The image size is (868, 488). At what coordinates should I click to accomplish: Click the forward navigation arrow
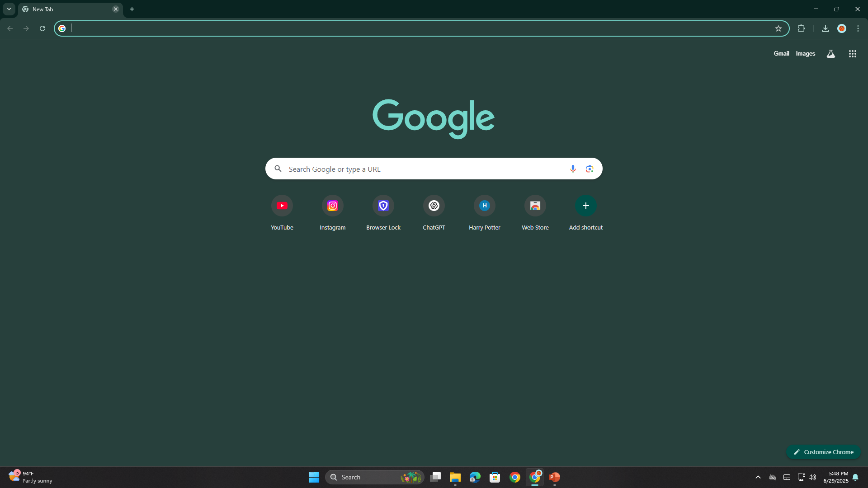pos(26,28)
